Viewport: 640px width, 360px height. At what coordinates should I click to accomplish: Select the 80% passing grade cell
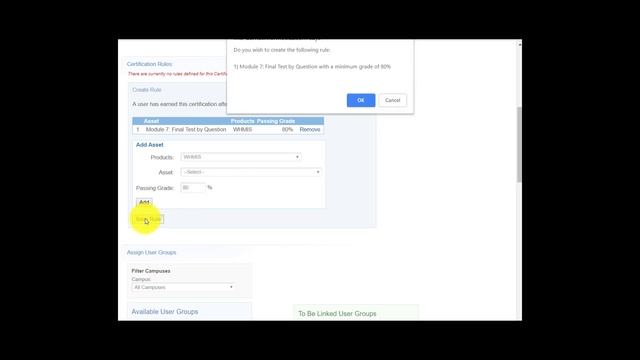pos(287,129)
